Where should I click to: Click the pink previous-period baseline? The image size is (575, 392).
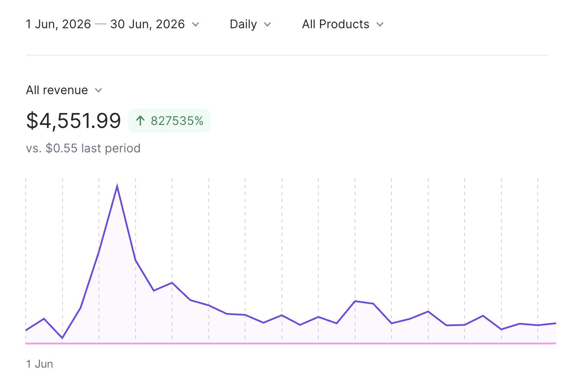click(x=291, y=343)
